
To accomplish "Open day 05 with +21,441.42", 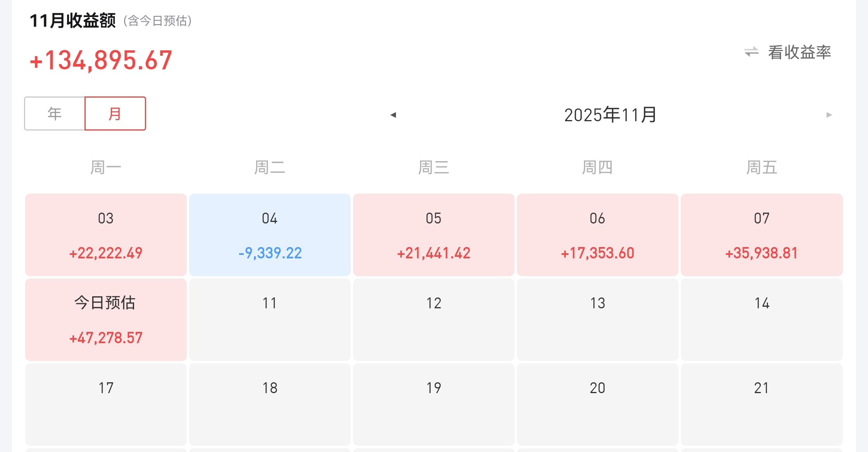I will point(434,235).
